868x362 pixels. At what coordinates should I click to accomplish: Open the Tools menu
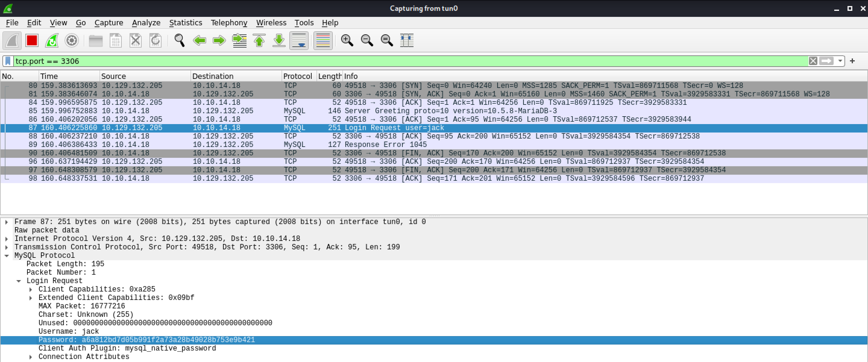pyautogui.click(x=304, y=23)
